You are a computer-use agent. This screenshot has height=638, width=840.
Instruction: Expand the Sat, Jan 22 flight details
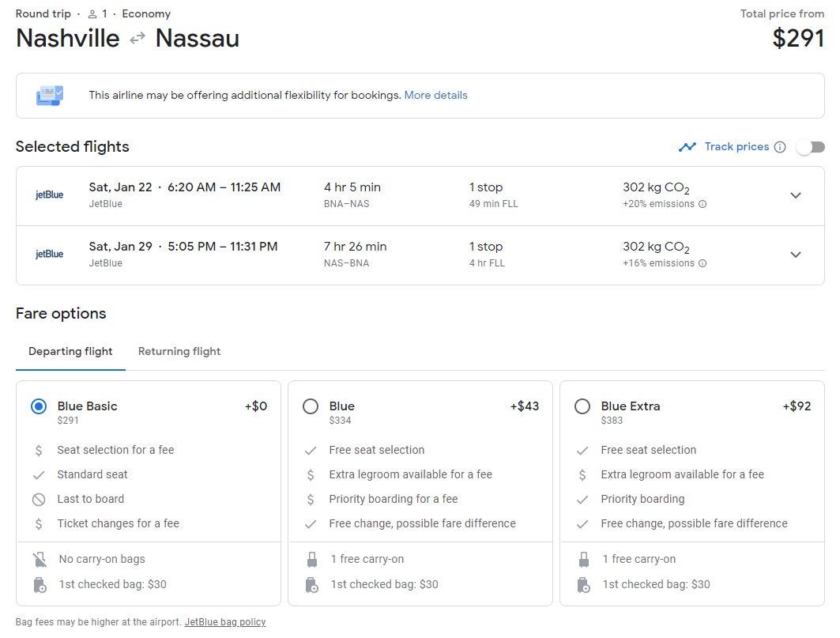tap(796, 195)
